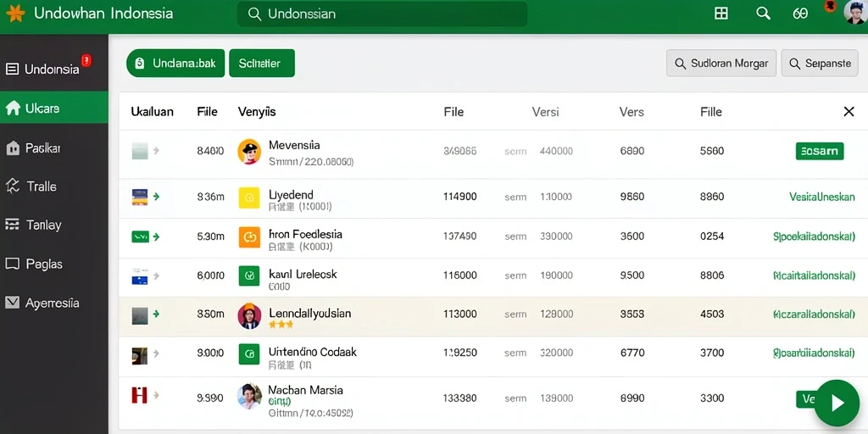Open Tralle in the sidebar
The image size is (868, 434).
coord(54,186)
